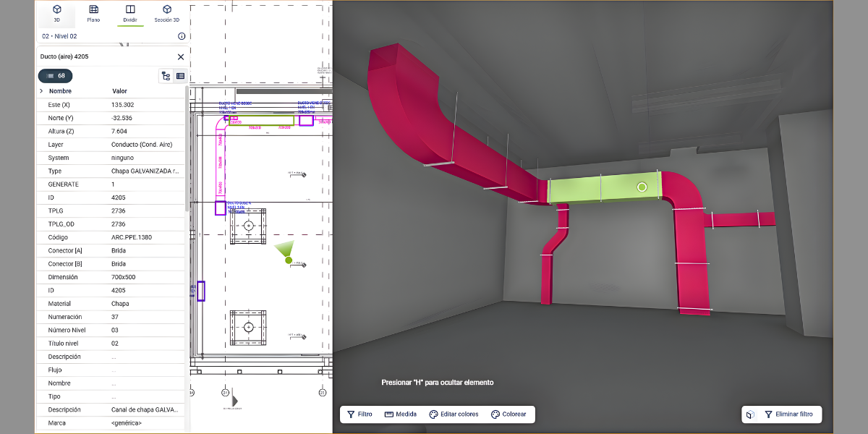Open the Editar colores palette

pyautogui.click(x=454, y=414)
